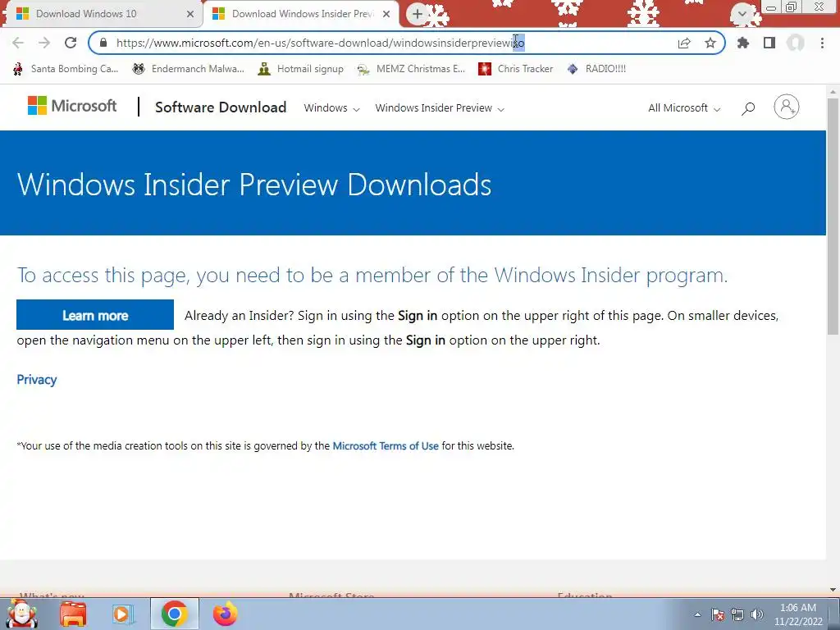Open the Software Download home link

221,107
